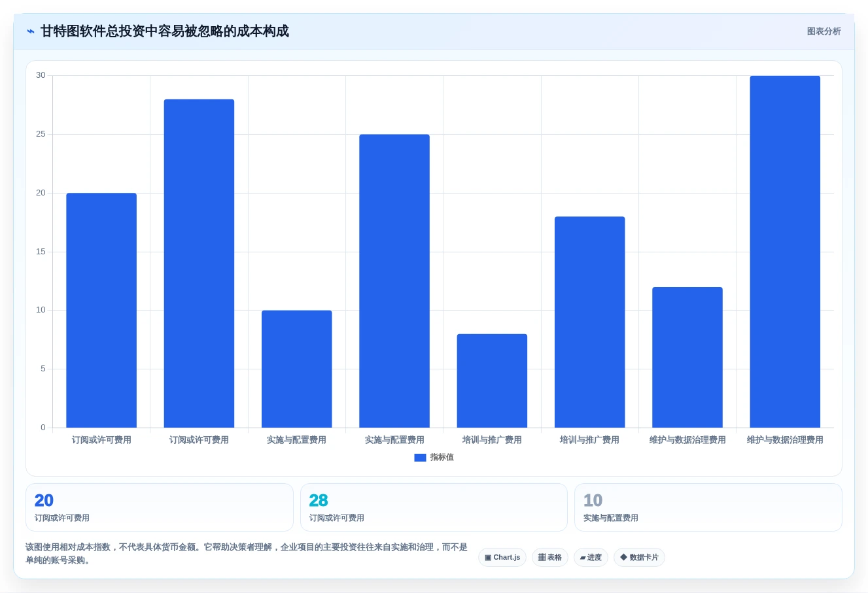Click the Chart.js tag chip
Screen dimensions: 868x593
coord(502,558)
